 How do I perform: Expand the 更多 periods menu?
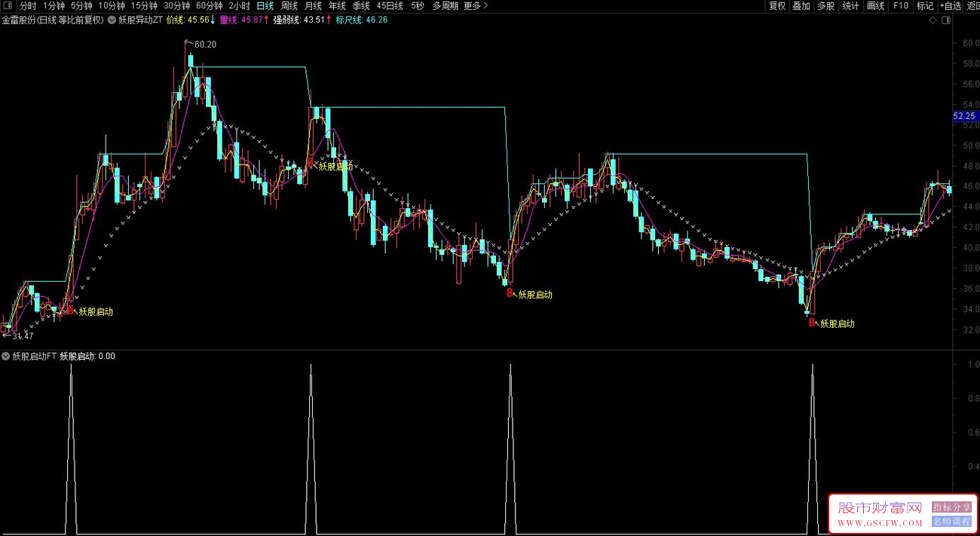[x=475, y=5]
